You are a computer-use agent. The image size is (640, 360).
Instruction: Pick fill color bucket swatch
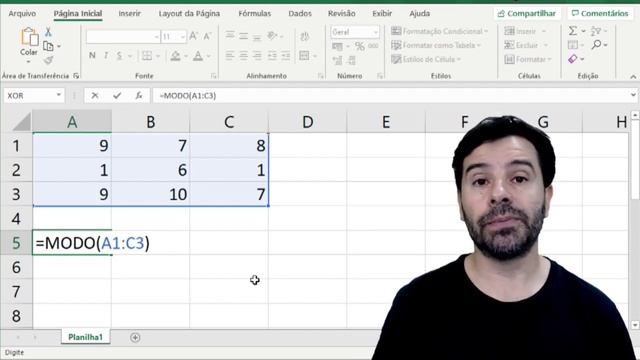pyautogui.click(x=176, y=56)
